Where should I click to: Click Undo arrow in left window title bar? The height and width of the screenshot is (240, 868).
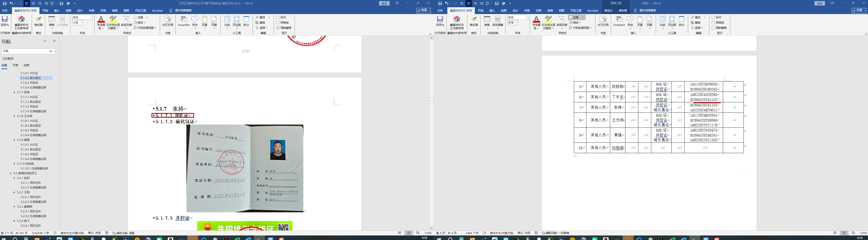coord(11,3)
